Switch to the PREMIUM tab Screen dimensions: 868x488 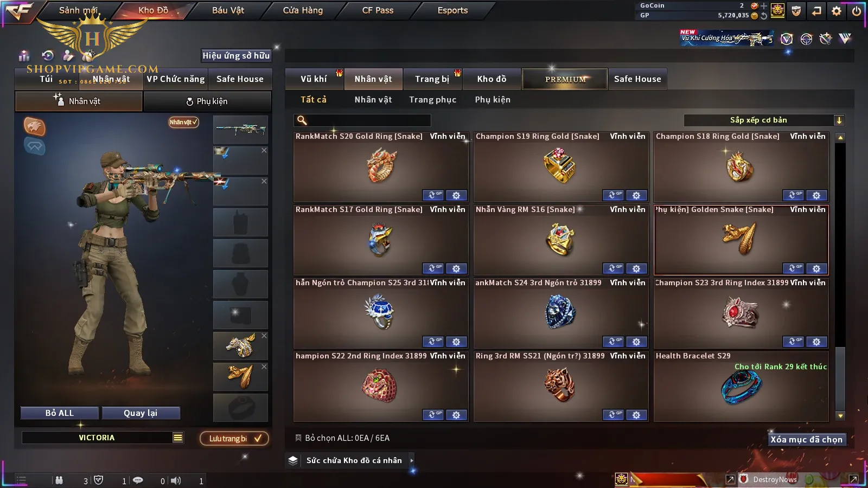point(565,79)
